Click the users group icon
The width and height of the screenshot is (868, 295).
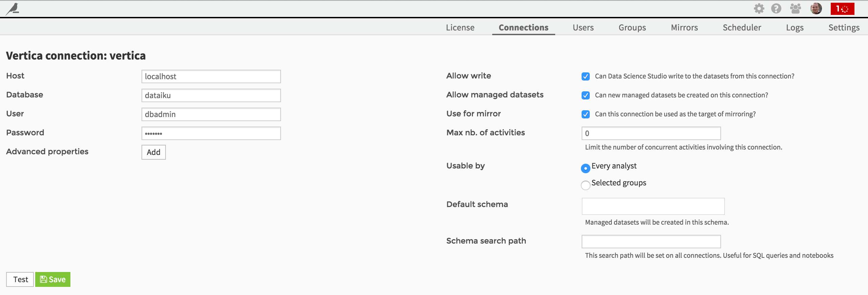click(796, 8)
